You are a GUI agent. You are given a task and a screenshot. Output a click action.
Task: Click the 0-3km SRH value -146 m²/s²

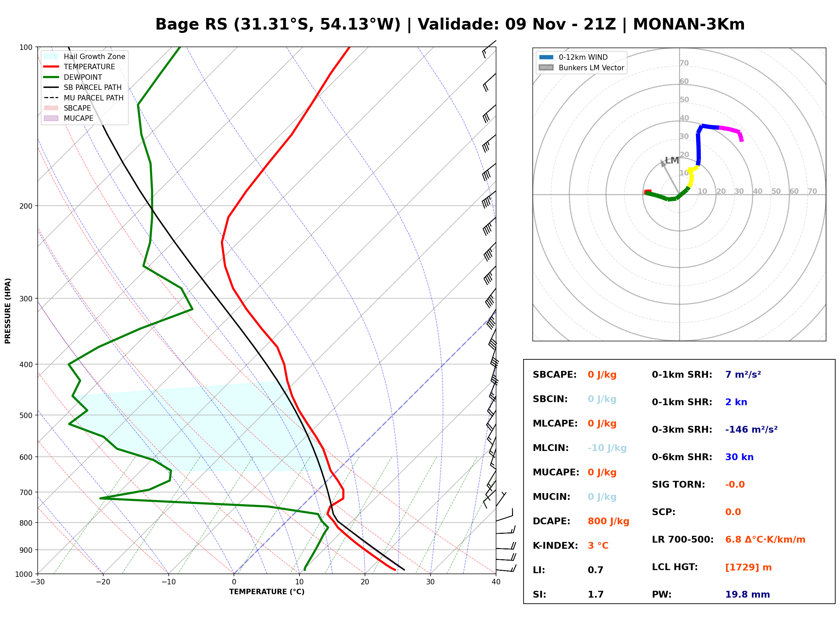coord(751,429)
